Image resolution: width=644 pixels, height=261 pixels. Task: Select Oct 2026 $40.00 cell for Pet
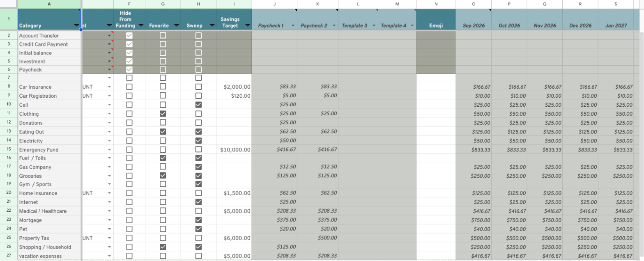[x=509, y=229]
